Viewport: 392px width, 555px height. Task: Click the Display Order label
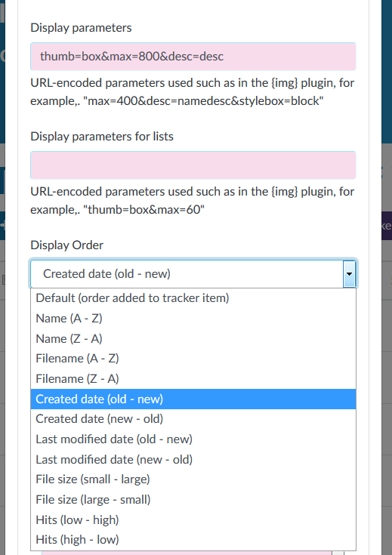(x=67, y=245)
